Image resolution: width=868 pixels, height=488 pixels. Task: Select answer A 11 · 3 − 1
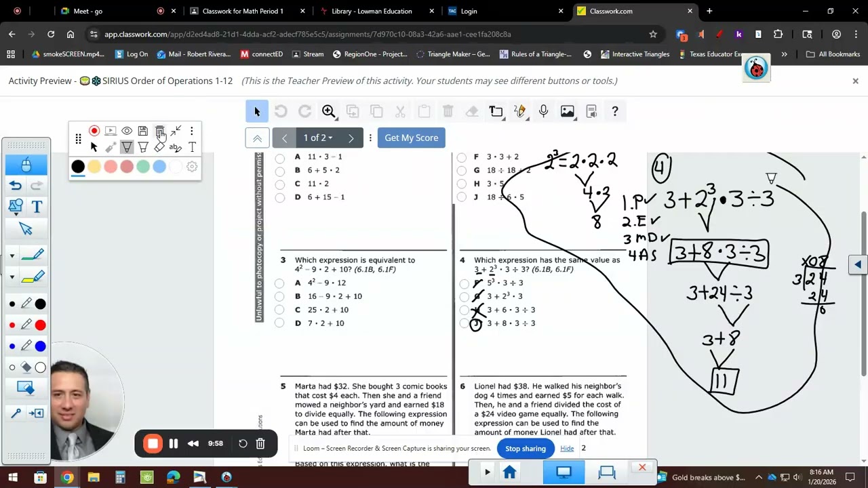(x=280, y=158)
